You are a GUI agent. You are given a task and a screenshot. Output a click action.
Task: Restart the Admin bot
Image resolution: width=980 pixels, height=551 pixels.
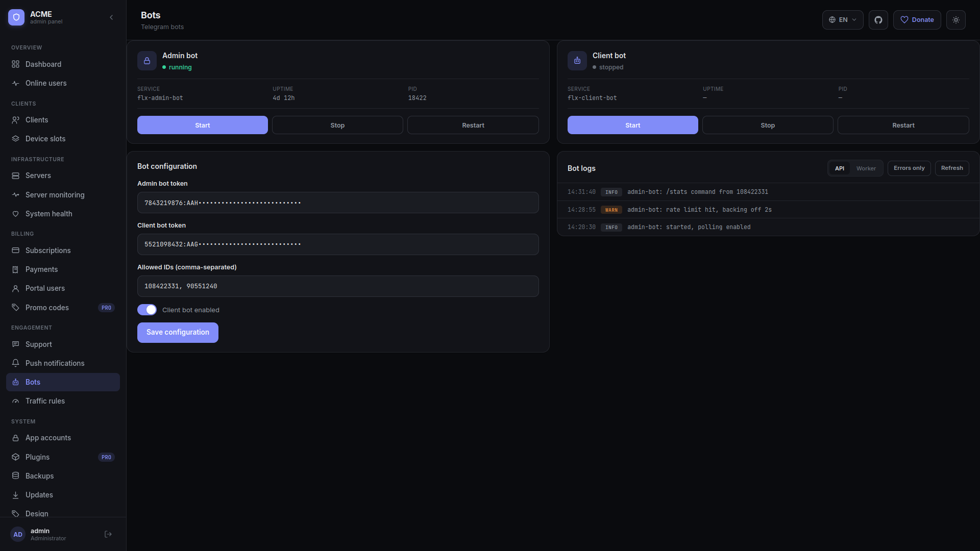tap(473, 125)
